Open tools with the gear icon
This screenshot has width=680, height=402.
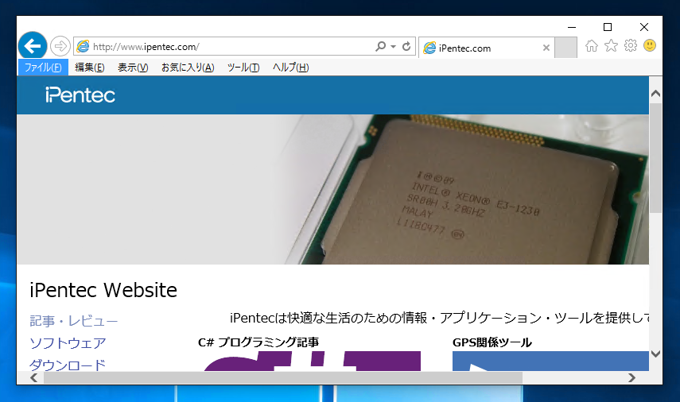(631, 46)
